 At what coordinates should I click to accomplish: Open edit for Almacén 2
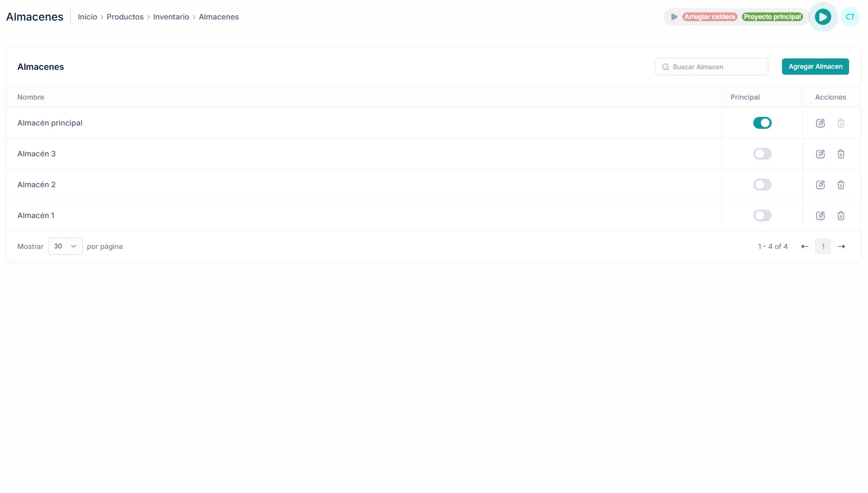coord(820,185)
